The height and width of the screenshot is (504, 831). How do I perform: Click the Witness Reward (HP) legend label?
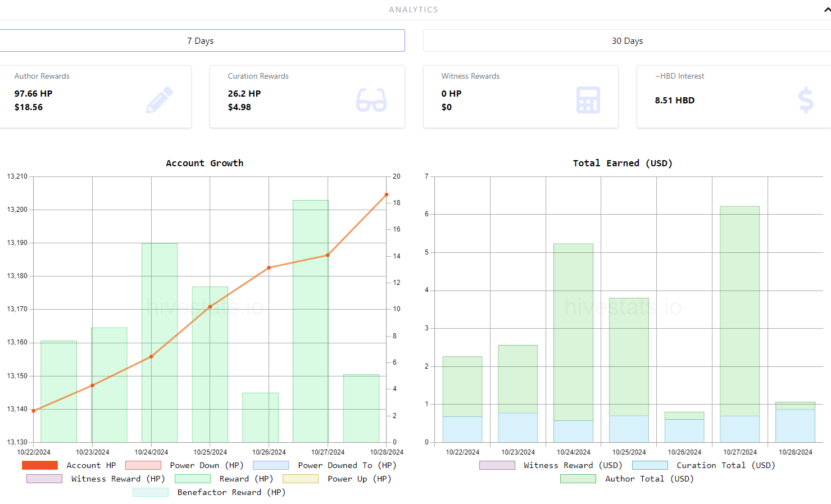click(x=118, y=479)
